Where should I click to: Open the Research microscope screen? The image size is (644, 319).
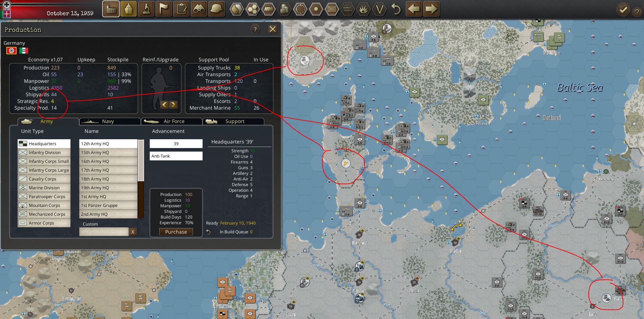[x=146, y=9]
